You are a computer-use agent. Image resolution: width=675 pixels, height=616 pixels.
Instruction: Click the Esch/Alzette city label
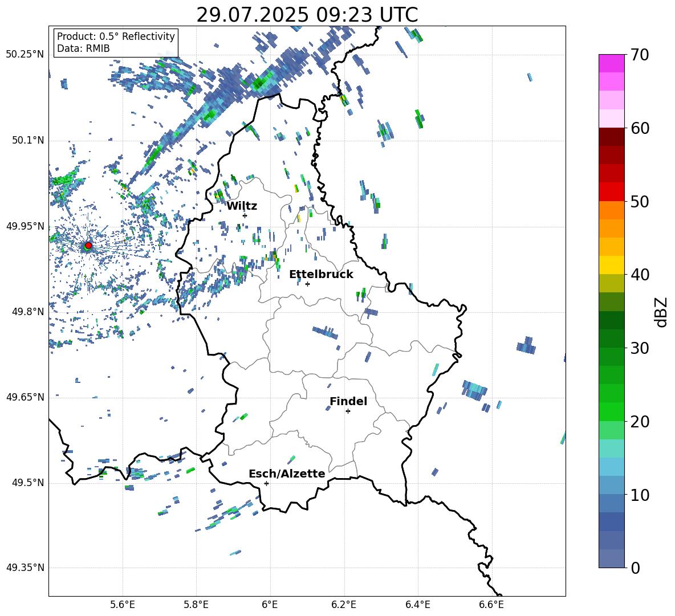287,474
